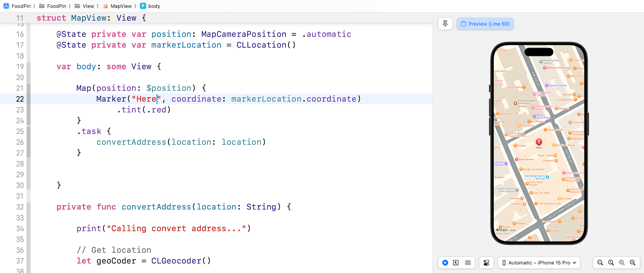Click line number 32 in gutter
This screenshot has width=644, height=273.
pyautogui.click(x=20, y=207)
